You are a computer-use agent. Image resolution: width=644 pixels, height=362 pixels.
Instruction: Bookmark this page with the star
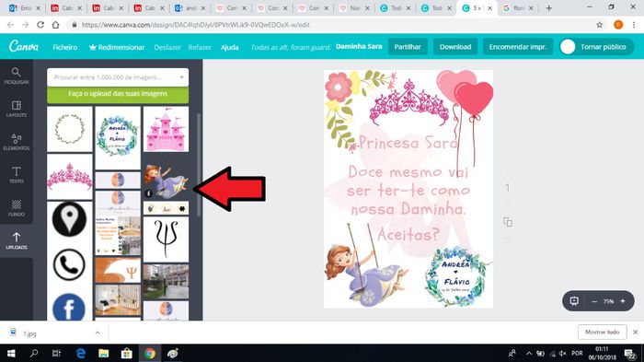[x=599, y=25]
